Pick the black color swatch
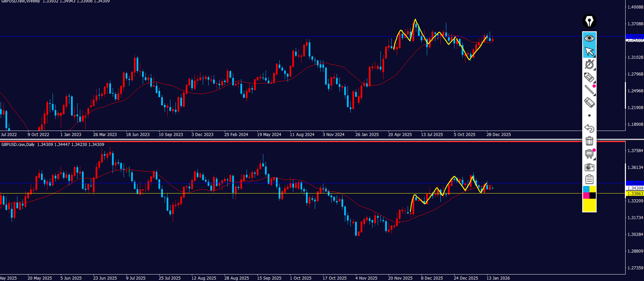The height and width of the screenshot is (281, 644). 593,196
